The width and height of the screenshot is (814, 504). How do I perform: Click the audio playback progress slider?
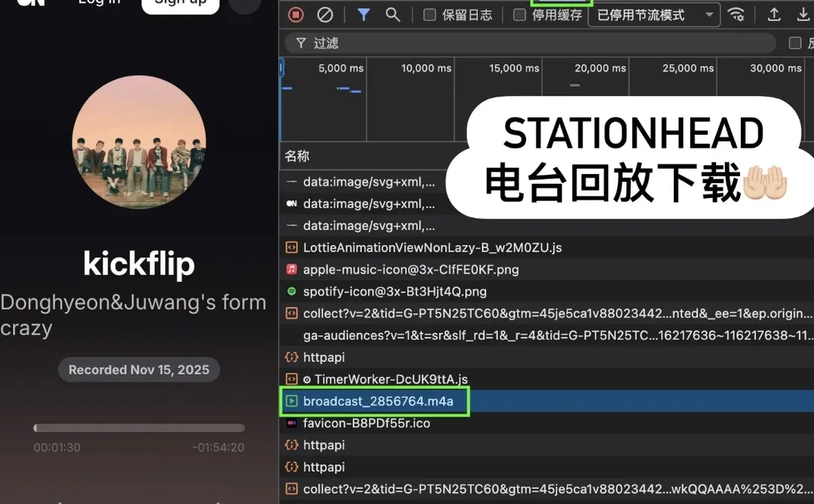coord(139,427)
